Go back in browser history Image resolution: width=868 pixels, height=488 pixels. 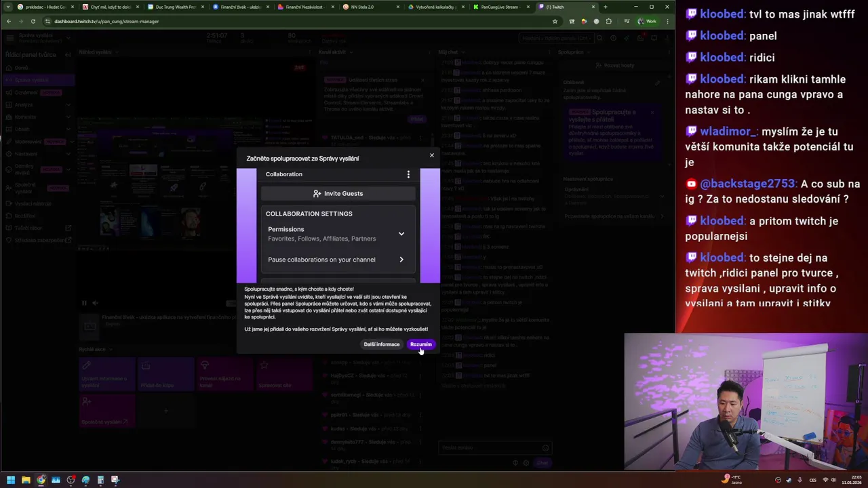pyautogui.click(x=8, y=21)
